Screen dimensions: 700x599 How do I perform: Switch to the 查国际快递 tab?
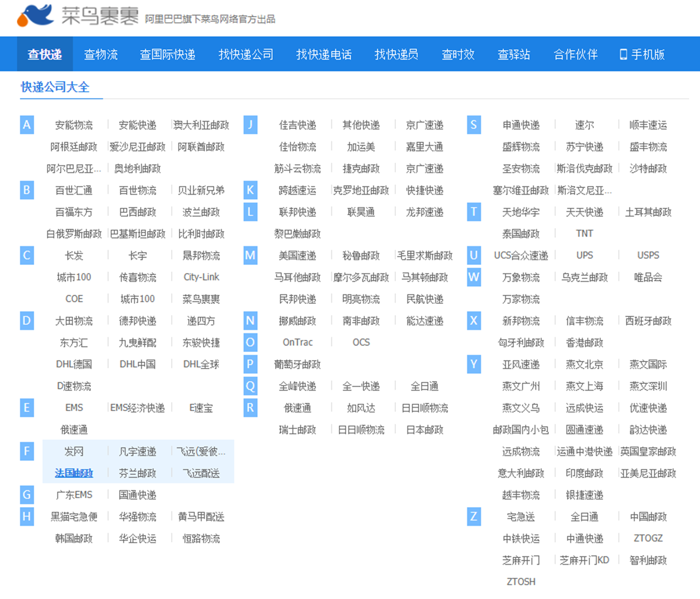tap(167, 54)
